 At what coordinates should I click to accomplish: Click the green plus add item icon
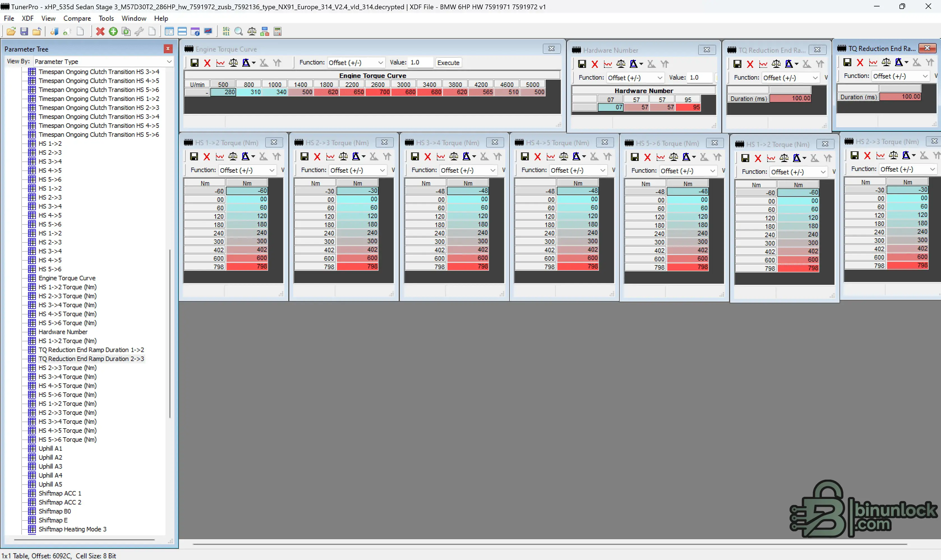113,31
